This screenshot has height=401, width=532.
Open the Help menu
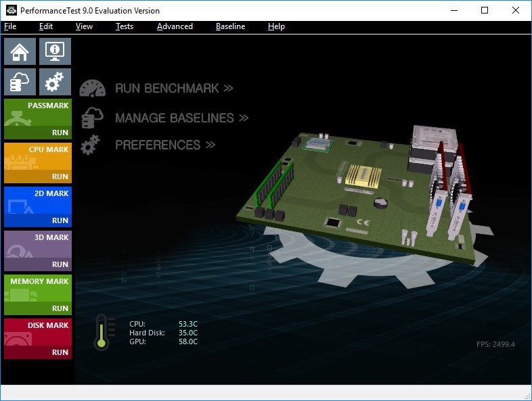[x=276, y=26]
